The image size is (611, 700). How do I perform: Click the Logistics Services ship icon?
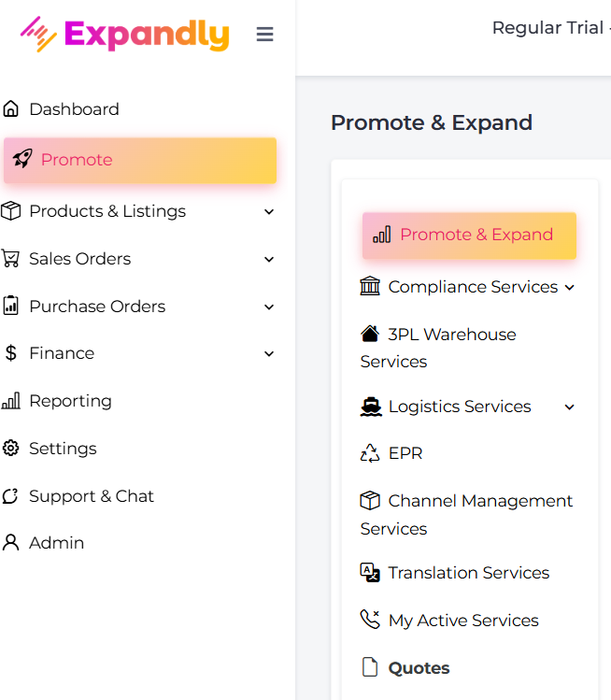click(371, 407)
